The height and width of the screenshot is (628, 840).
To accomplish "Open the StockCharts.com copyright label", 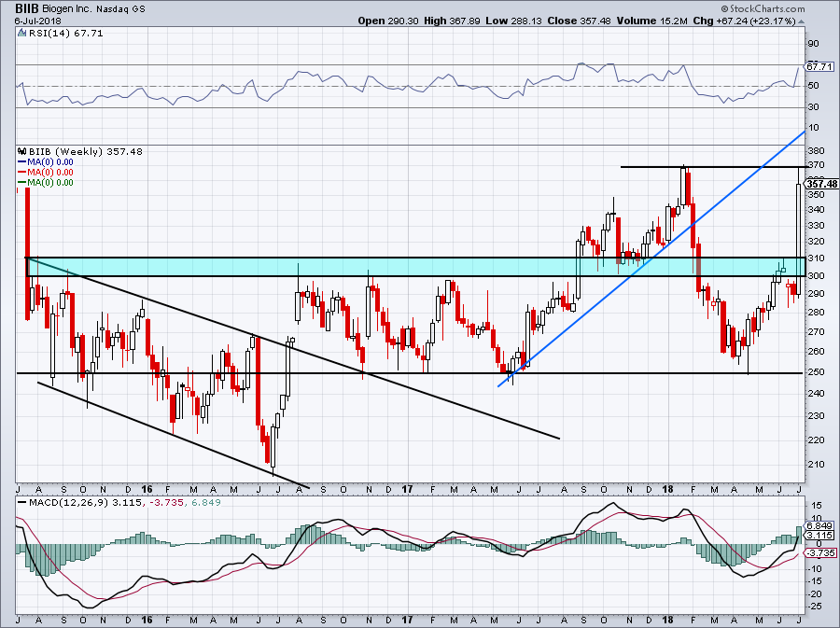I will [763, 8].
